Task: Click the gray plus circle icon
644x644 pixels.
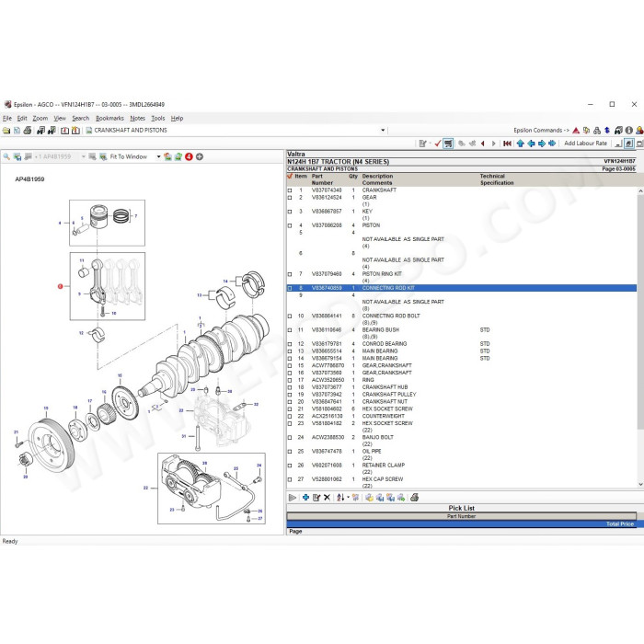Action: point(200,156)
